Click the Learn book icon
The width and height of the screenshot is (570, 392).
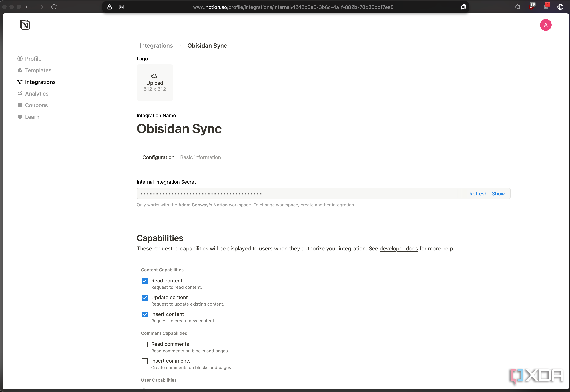tap(20, 117)
